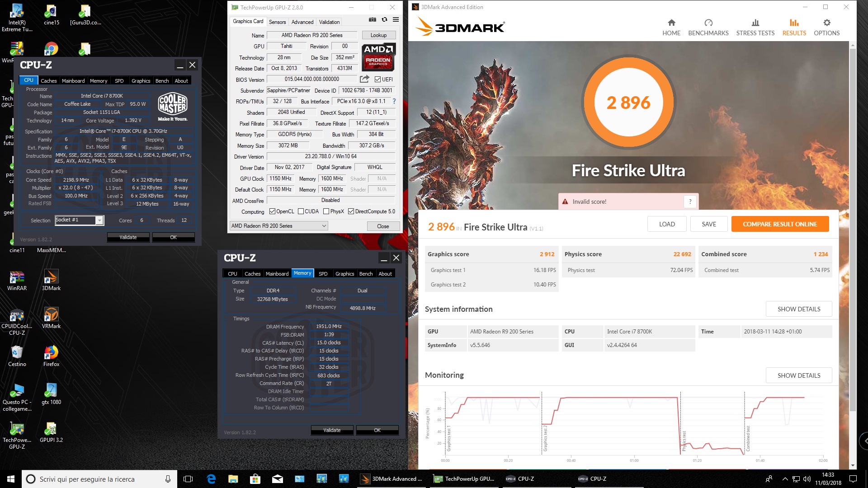Open the Cestino recycle bin icon
Viewport: 868px width, 488px height.
[17, 356]
